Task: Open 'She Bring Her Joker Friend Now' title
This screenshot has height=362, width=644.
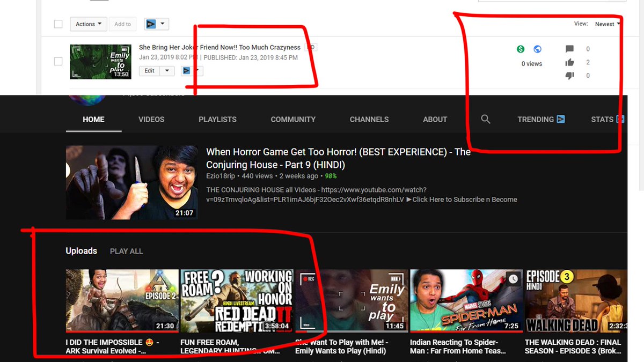Action: [219, 47]
